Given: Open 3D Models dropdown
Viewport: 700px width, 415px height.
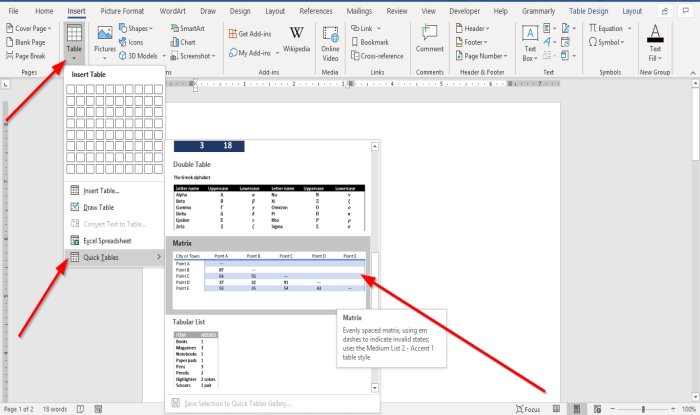Looking at the screenshot, I should click(x=142, y=56).
